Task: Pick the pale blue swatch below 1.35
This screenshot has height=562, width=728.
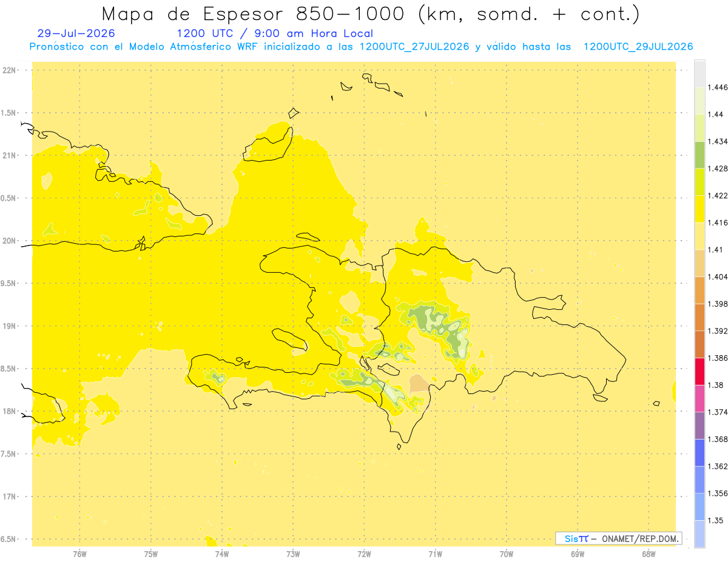Action: click(699, 534)
